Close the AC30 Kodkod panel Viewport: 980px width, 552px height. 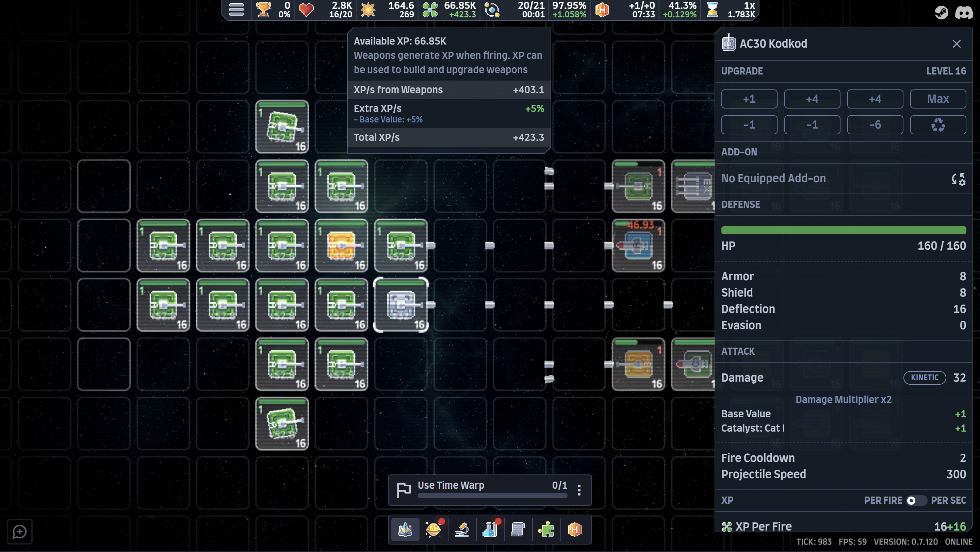[957, 44]
